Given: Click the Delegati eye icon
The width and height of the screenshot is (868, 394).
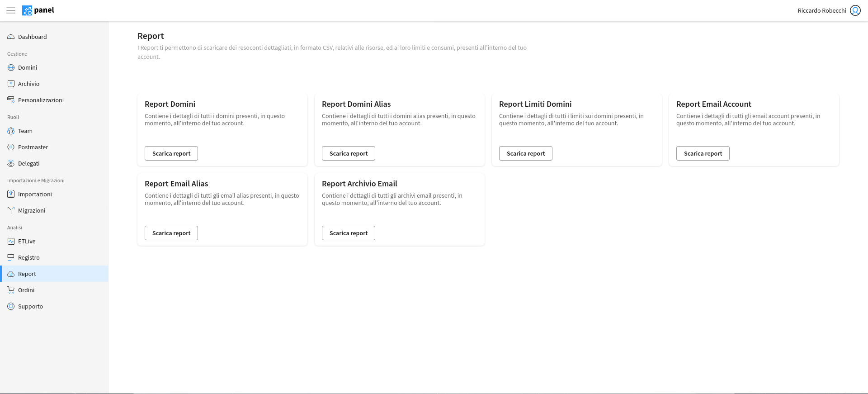Looking at the screenshot, I should (x=11, y=164).
